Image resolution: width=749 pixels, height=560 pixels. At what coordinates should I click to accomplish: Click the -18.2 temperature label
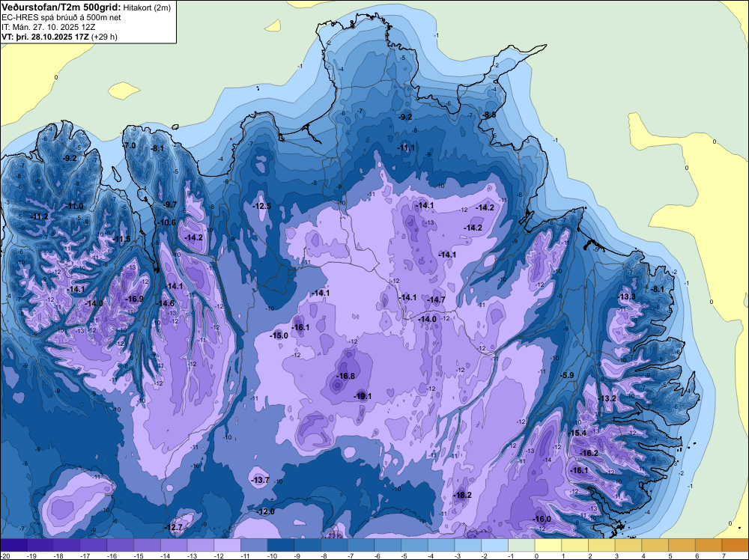[462, 495]
